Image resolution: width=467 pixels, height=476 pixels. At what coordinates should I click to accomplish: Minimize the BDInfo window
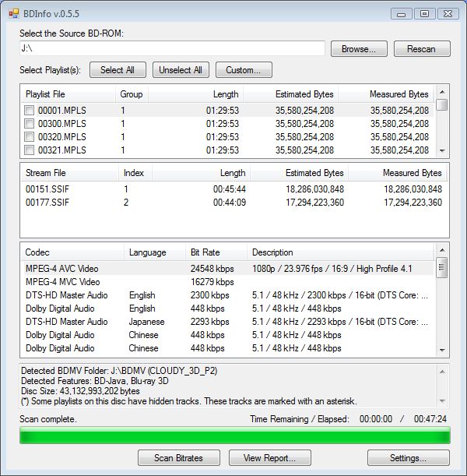coord(401,14)
